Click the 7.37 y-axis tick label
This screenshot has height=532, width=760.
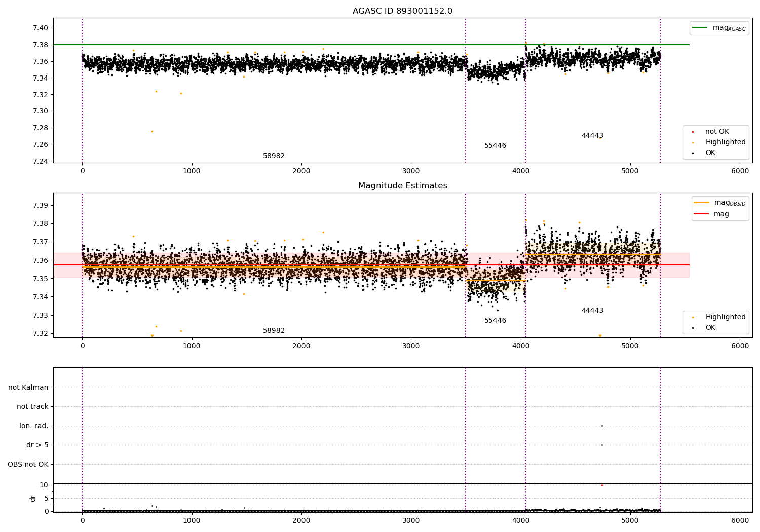pyautogui.click(x=41, y=242)
